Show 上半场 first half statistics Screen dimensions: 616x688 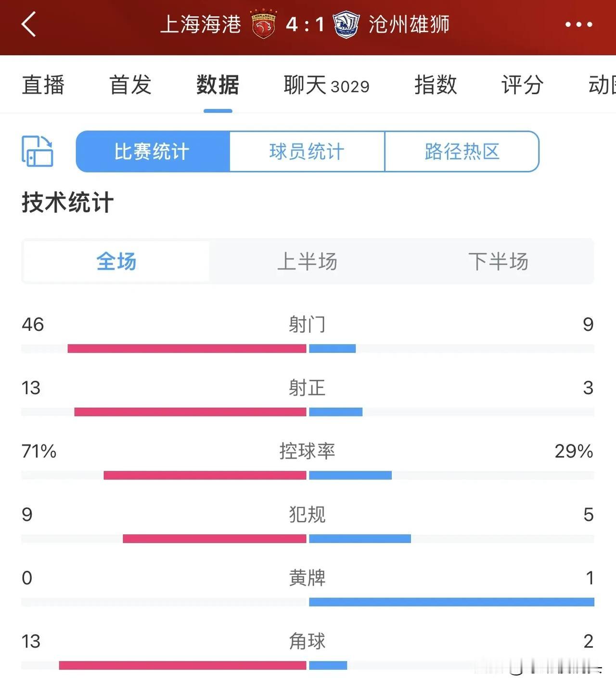pyautogui.click(x=307, y=261)
